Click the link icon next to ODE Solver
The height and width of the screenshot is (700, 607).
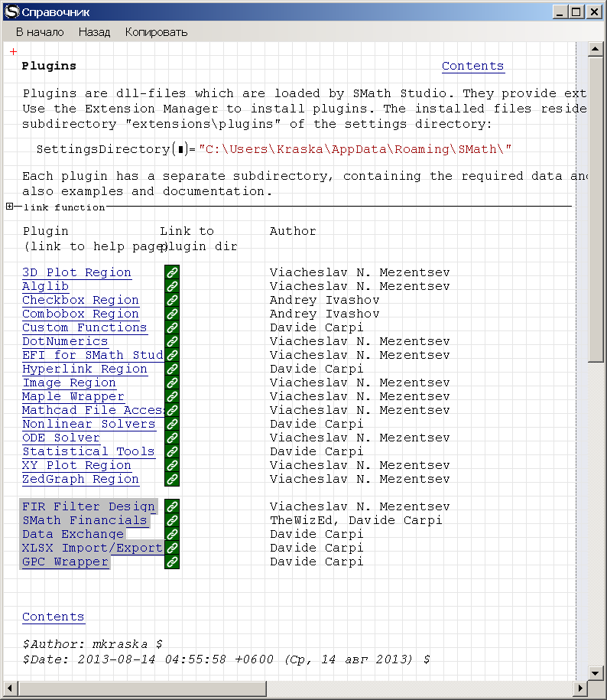[172, 438]
